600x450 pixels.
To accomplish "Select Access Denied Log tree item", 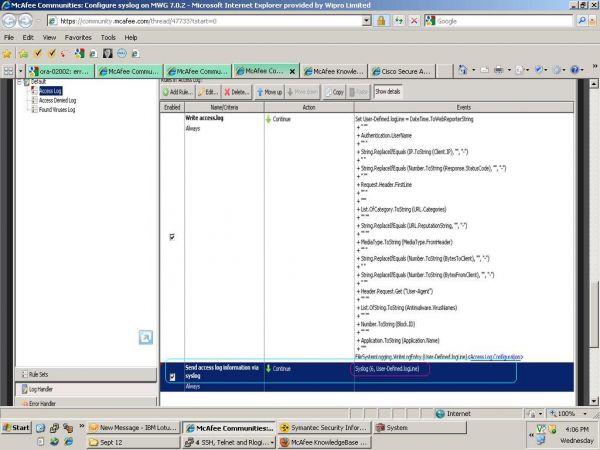I will tap(57, 100).
